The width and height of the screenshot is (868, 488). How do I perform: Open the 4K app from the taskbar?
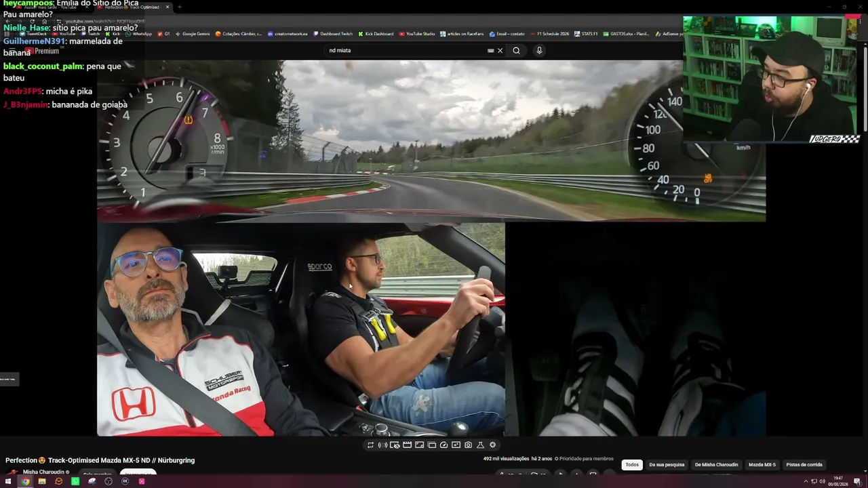125,481
